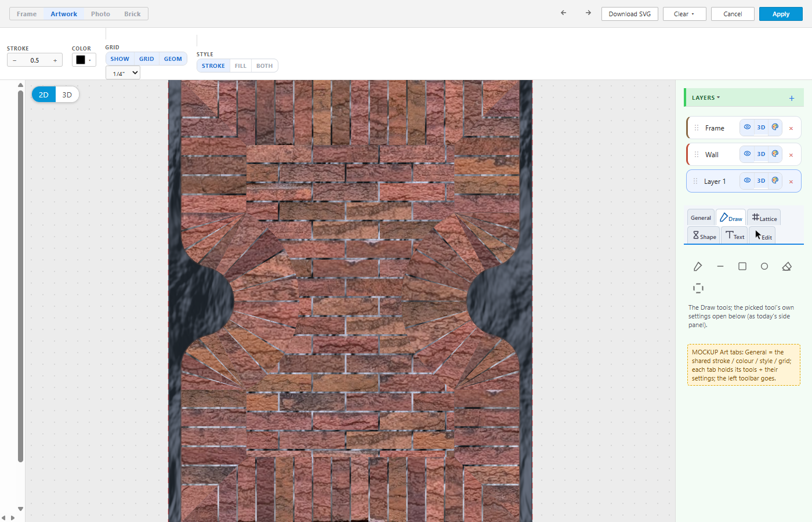Redo with the right arrow icon
This screenshot has width=812, height=522.
pos(588,13)
